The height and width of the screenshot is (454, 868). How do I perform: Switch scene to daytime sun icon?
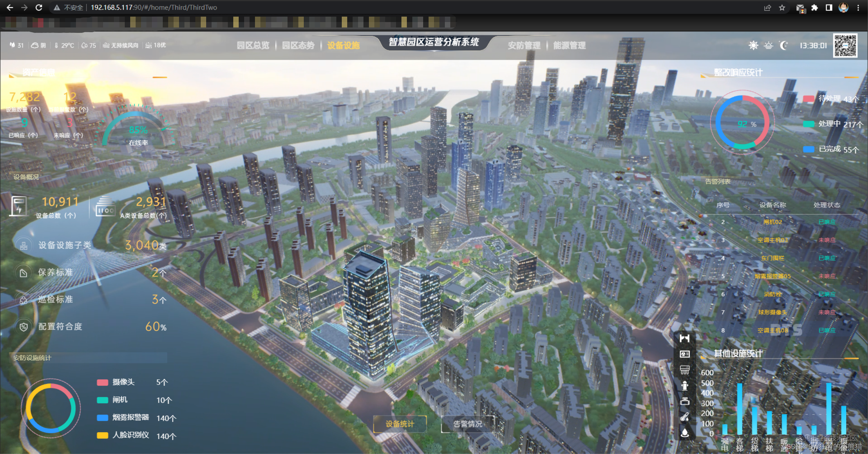pos(753,46)
